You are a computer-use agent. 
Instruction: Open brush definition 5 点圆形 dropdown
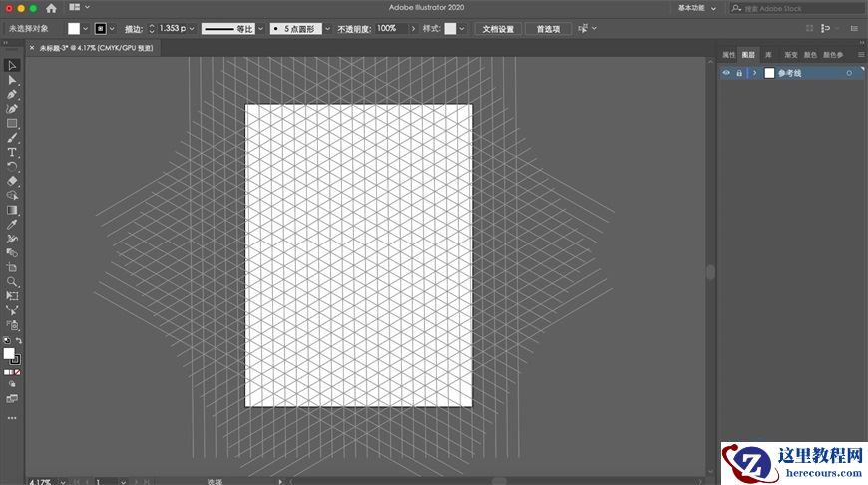[327, 29]
